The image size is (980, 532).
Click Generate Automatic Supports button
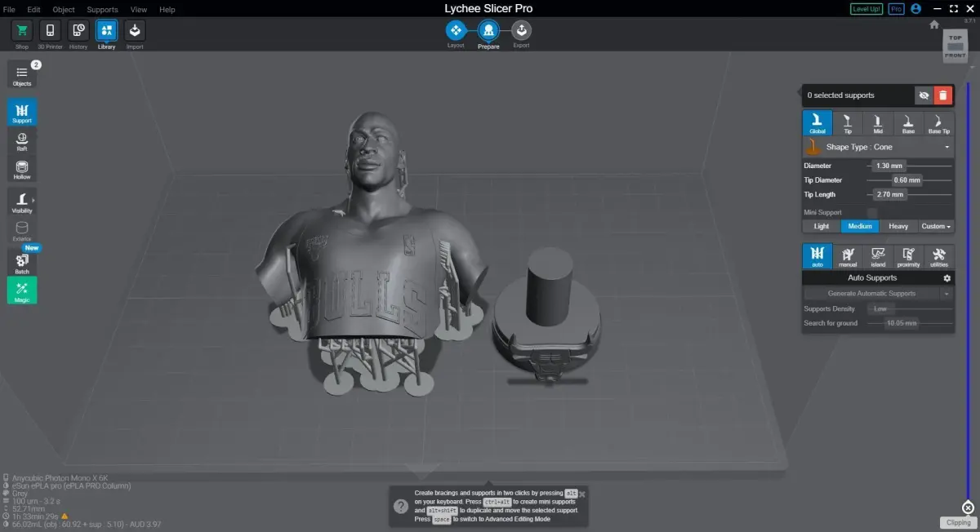872,294
